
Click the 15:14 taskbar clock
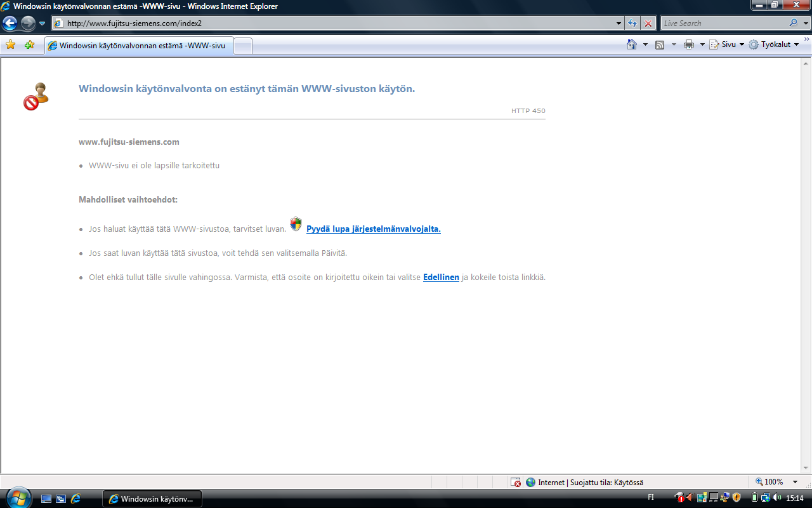pos(795,498)
